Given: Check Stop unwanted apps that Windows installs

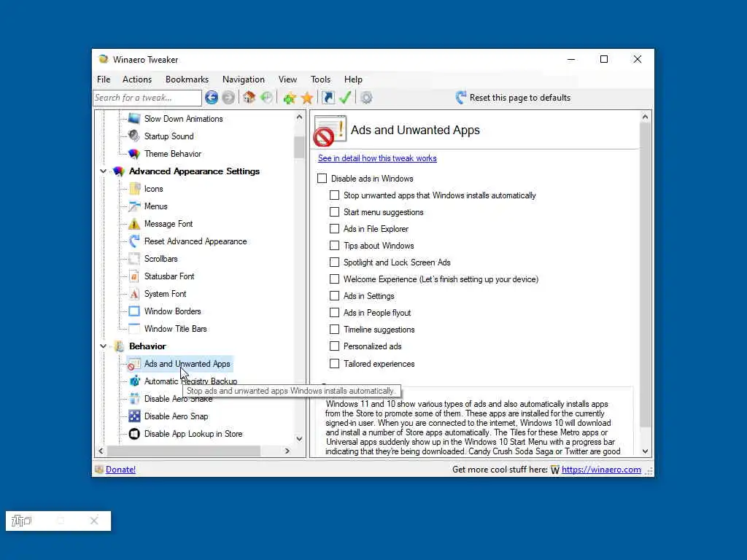Looking at the screenshot, I should click(334, 195).
